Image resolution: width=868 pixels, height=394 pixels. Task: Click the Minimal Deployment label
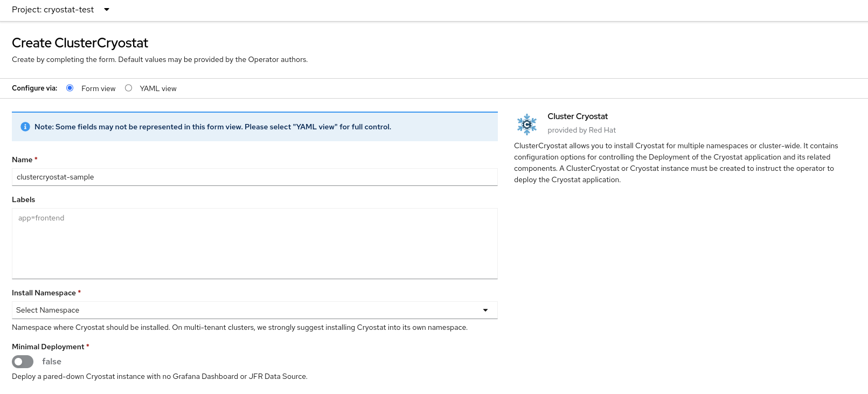(x=48, y=347)
